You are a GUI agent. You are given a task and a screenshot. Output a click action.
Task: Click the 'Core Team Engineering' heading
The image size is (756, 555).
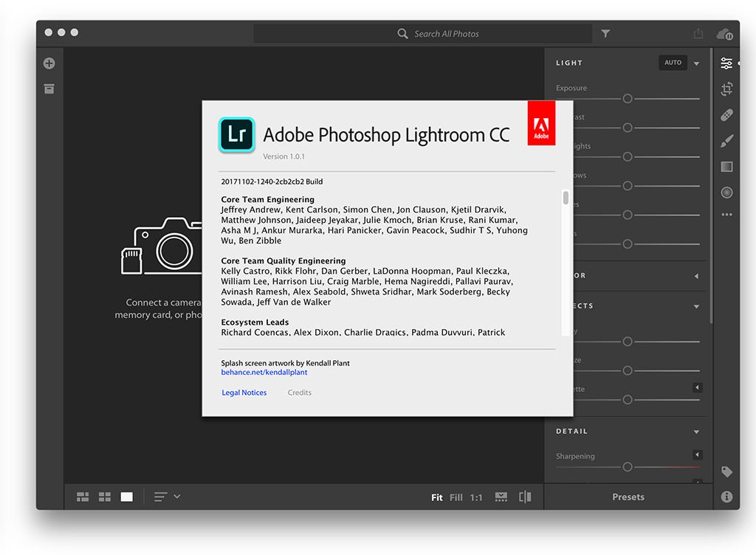[x=267, y=199]
